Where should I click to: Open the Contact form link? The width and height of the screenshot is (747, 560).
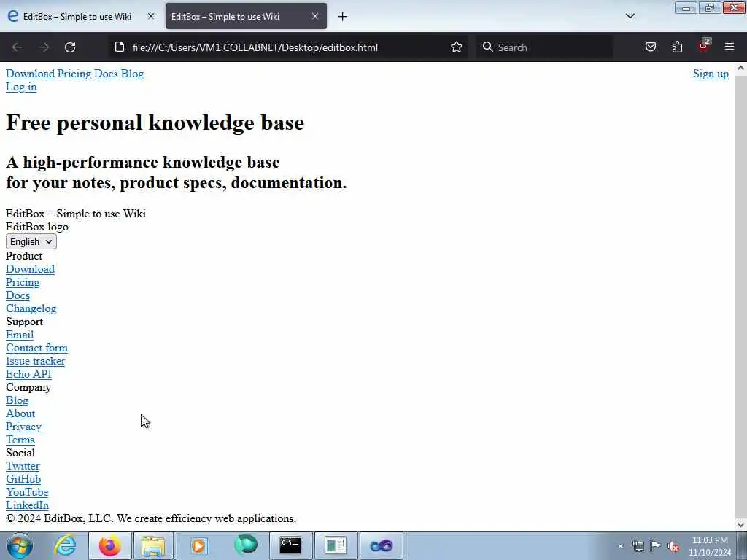[x=36, y=348]
